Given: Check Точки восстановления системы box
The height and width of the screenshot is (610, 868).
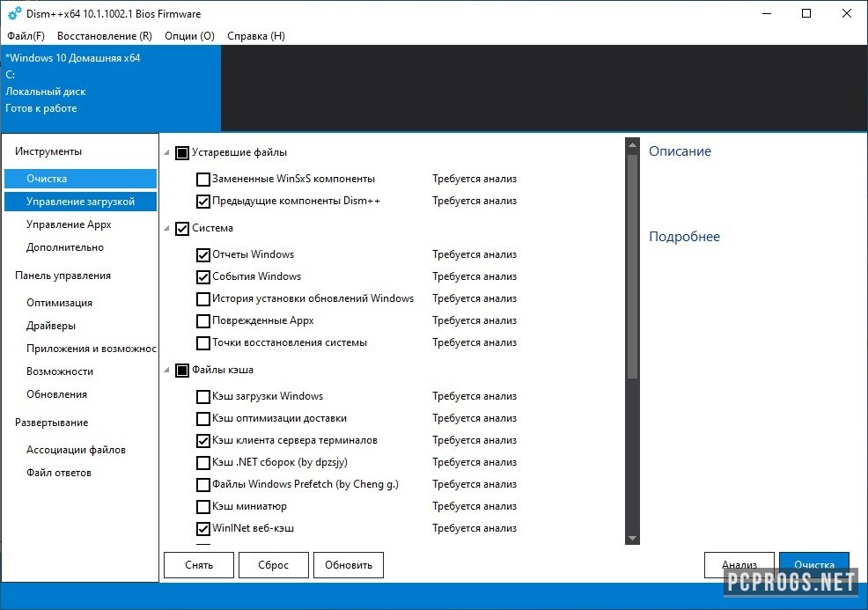Looking at the screenshot, I should [x=203, y=342].
